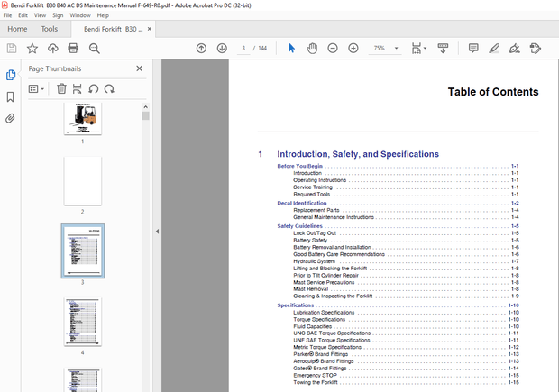Select the Bendi Forklift B30 document tab
The height and width of the screenshot is (392, 559).
pos(113,29)
